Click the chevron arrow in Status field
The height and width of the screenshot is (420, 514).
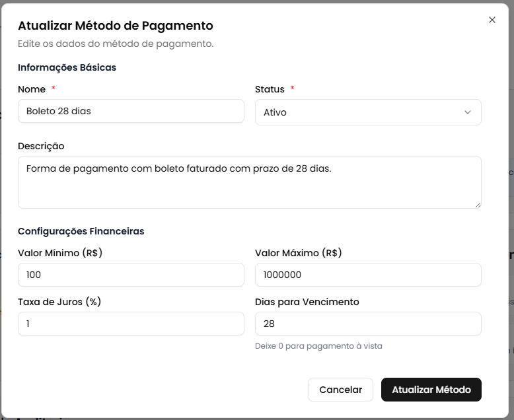tap(468, 112)
